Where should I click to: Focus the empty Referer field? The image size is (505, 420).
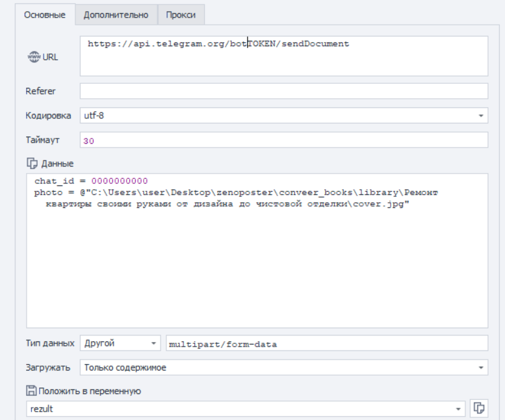click(x=283, y=91)
